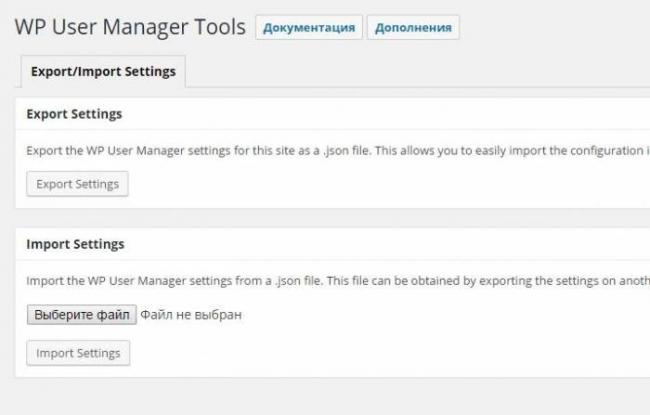650x415 pixels.
Task: Click the Export Settings section heading
Action: click(74, 114)
